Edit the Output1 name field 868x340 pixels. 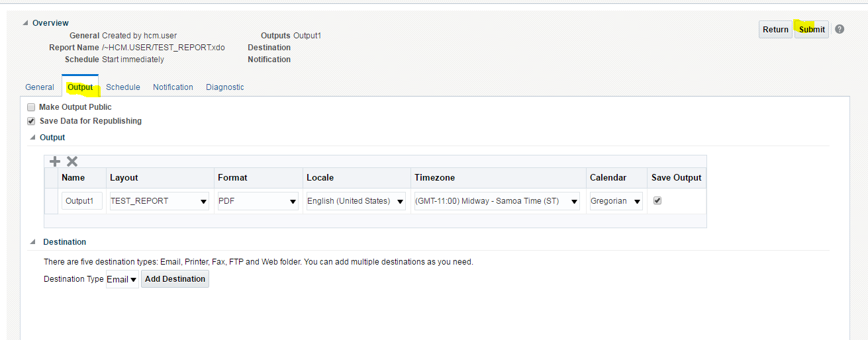tap(82, 201)
